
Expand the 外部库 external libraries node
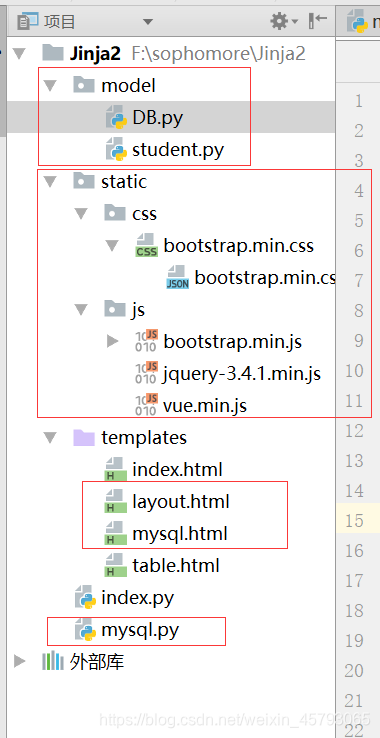[19, 662]
